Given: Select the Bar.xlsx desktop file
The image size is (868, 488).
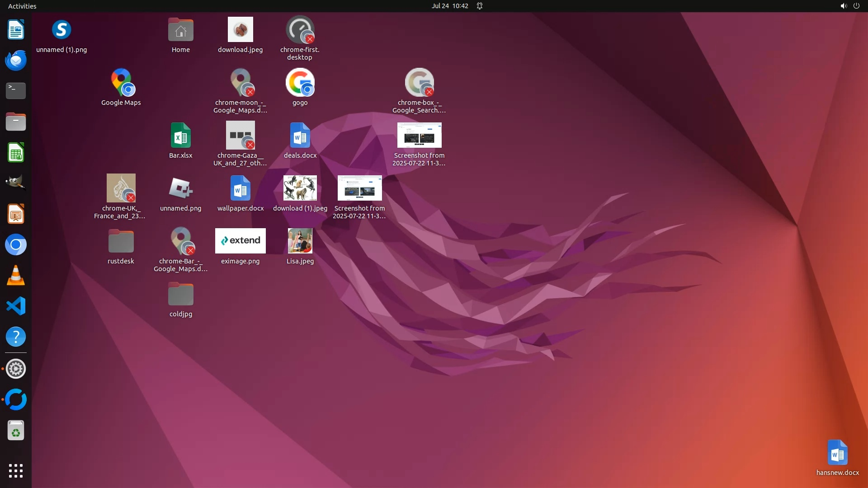Looking at the screenshot, I should [180, 136].
